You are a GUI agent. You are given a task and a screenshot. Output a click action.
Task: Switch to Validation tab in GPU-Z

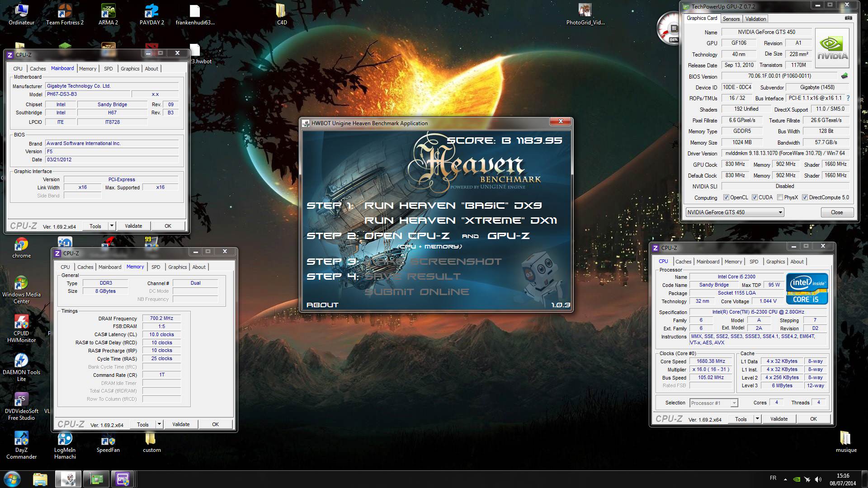click(x=755, y=19)
